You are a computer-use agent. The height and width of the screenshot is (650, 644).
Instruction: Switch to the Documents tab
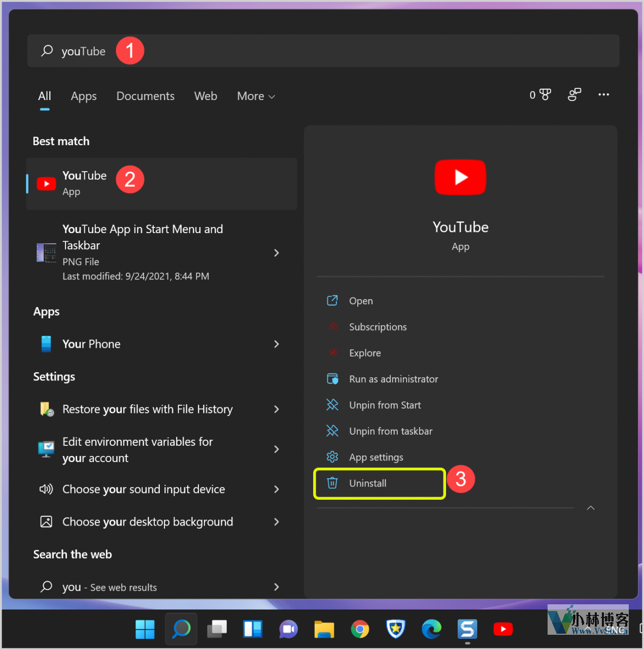tap(146, 96)
